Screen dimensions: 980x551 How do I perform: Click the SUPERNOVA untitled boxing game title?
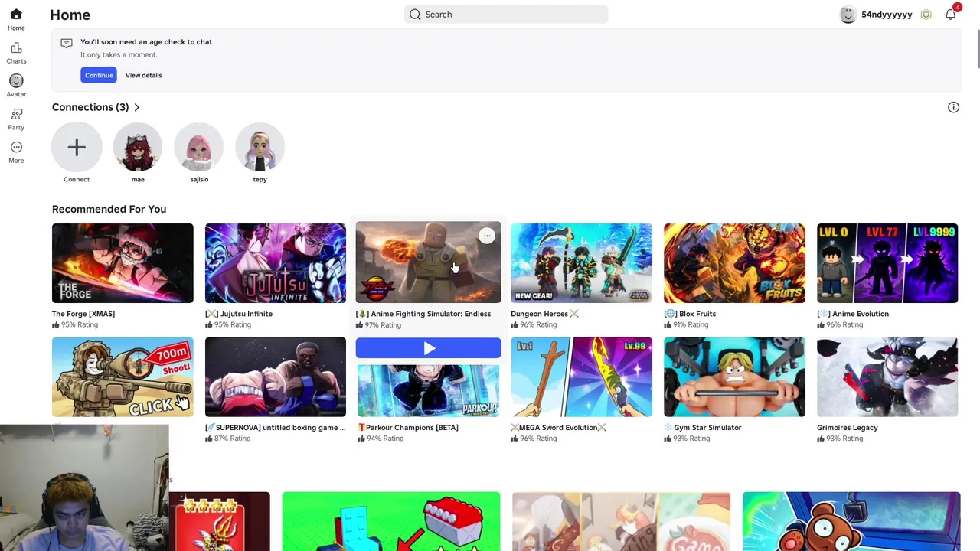coord(276,428)
